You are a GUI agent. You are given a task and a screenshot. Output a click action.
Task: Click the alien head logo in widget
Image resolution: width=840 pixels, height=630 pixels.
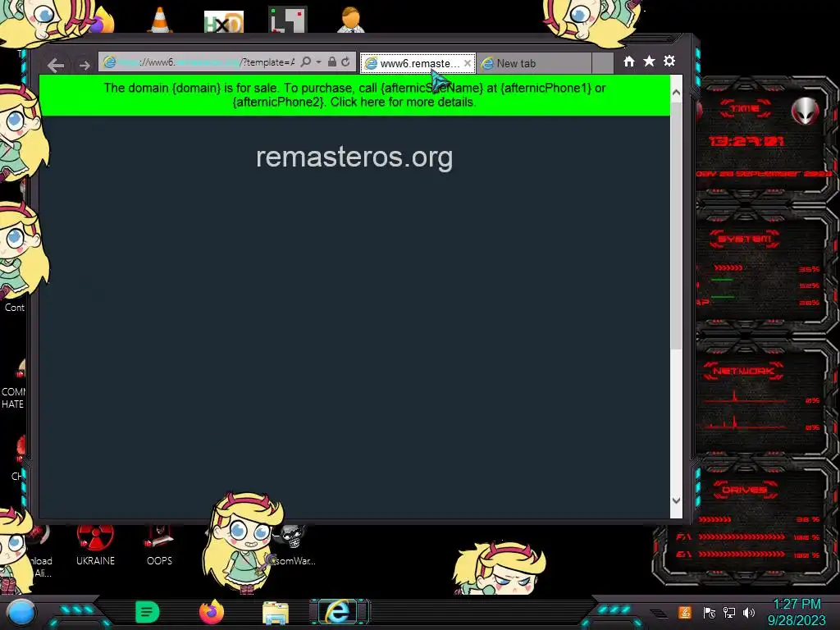tap(806, 112)
